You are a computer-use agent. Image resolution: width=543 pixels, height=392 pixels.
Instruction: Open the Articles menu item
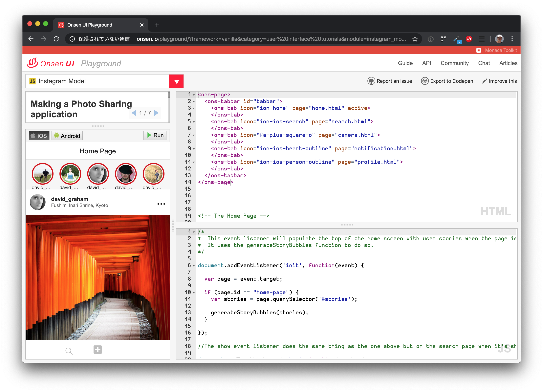[x=508, y=63]
